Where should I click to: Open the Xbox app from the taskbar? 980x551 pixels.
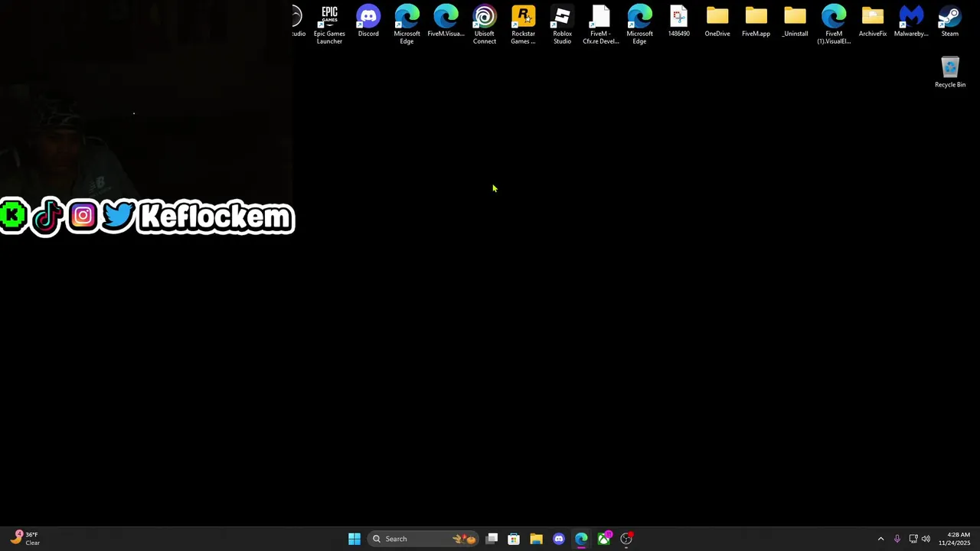pos(604,539)
